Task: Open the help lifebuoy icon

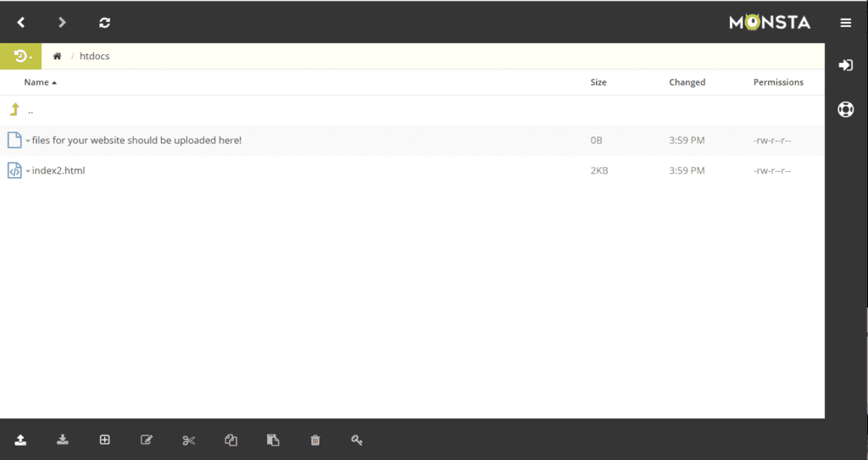Action: click(845, 109)
